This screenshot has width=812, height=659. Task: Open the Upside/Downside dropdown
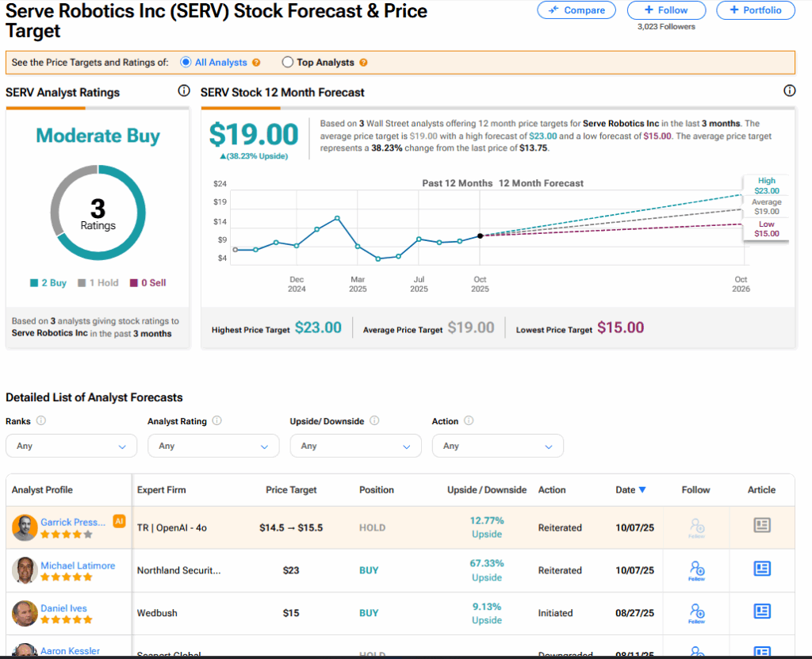[x=355, y=446]
